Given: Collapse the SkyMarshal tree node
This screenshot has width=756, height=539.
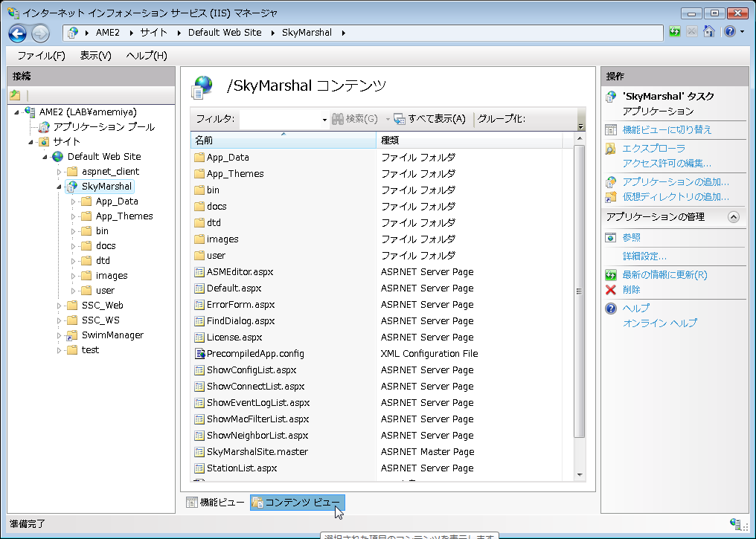Looking at the screenshot, I should (59, 187).
